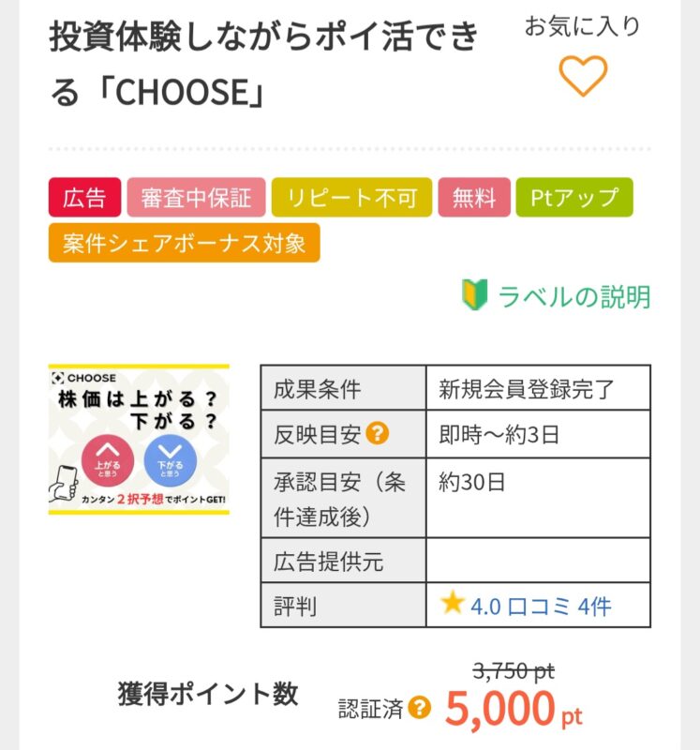Click the pink 無料 label
The width and height of the screenshot is (700, 750).
click(474, 198)
